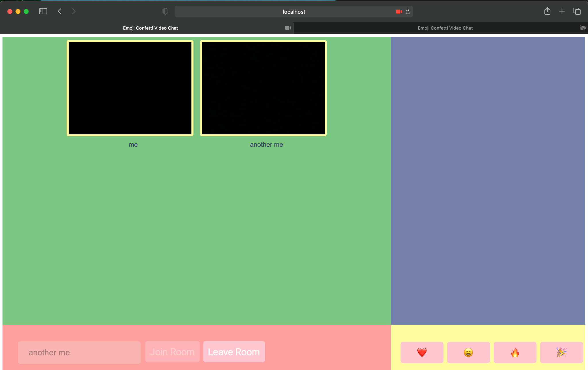
Task: Open browser share/export menu
Action: [x=547, y=11]
